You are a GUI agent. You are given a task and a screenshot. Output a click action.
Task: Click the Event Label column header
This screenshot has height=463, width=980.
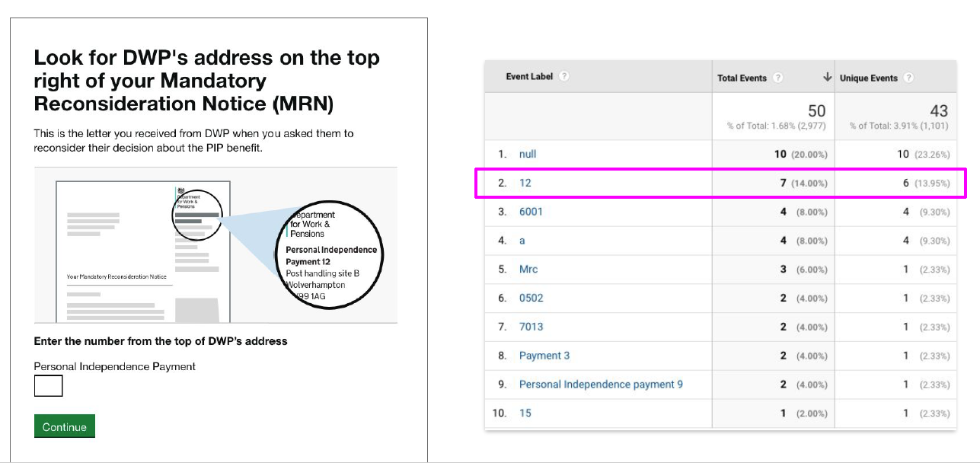tap(531, 76)
